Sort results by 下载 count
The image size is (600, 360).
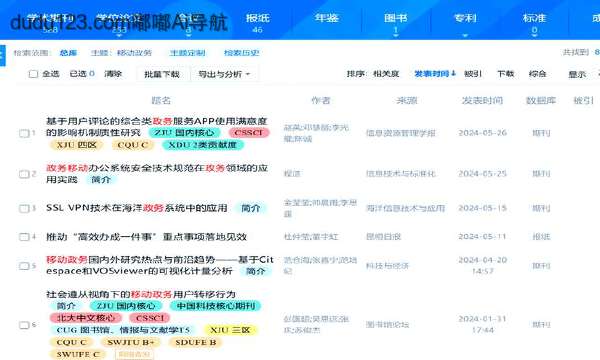pyautogui.click(x=505, y=73)
